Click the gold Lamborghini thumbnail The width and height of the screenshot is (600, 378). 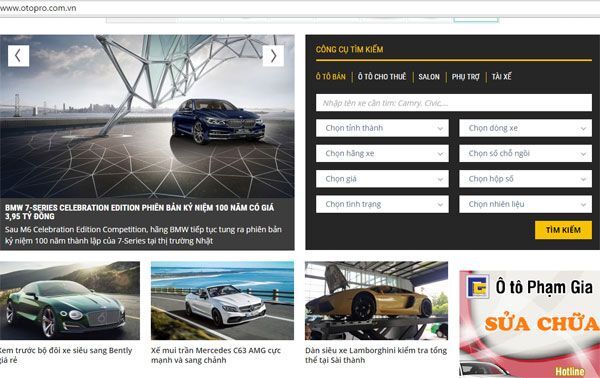(377, 301)
